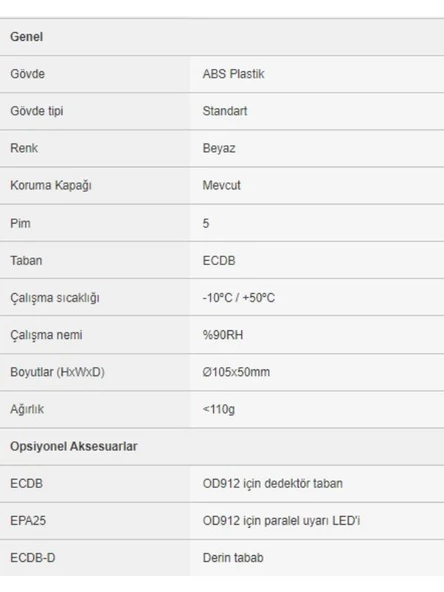The width and height of the screenshot is (444, 592).
Task: Select the Gövde tipi label
Action: click(x=37, y=111)
